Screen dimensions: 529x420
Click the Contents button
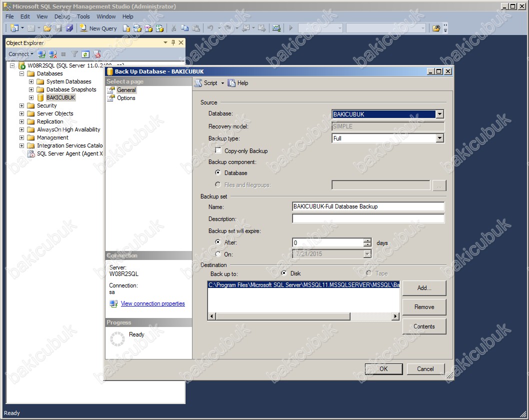click(424, 326)
